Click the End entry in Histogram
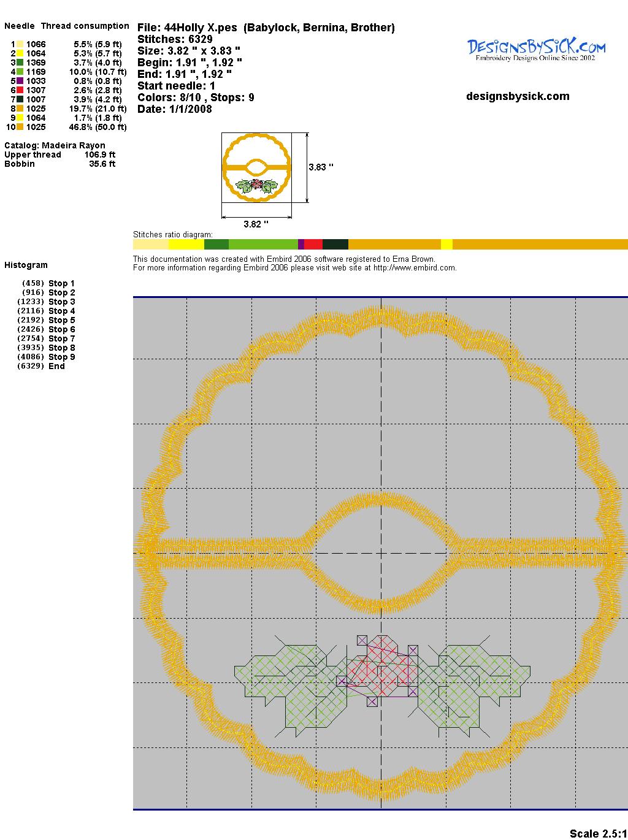Viewport: 628px width, 840px height. tap(56, 366)
